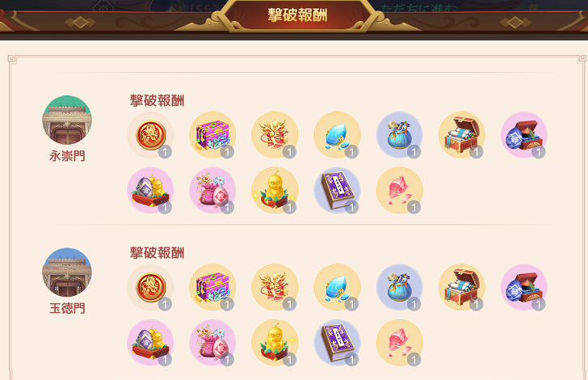Click the purple book reward for 永崇門
Viewport: 588px width, 380px height.
tap(337, 190)
